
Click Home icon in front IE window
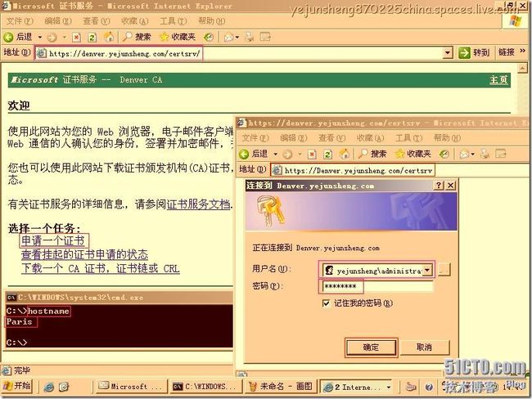(x=345, y=154)
